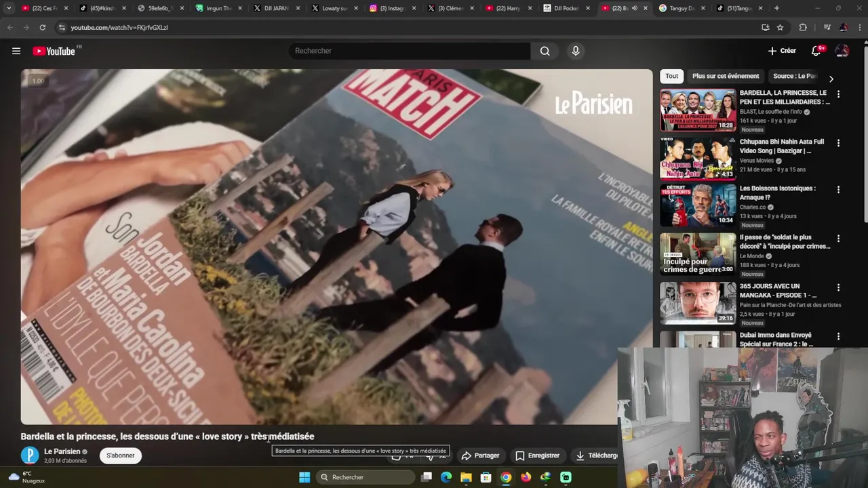Viewport: 868px width, 488px height.
Task: Open the Windows Start menu
Action: click(x=304, y=477)
